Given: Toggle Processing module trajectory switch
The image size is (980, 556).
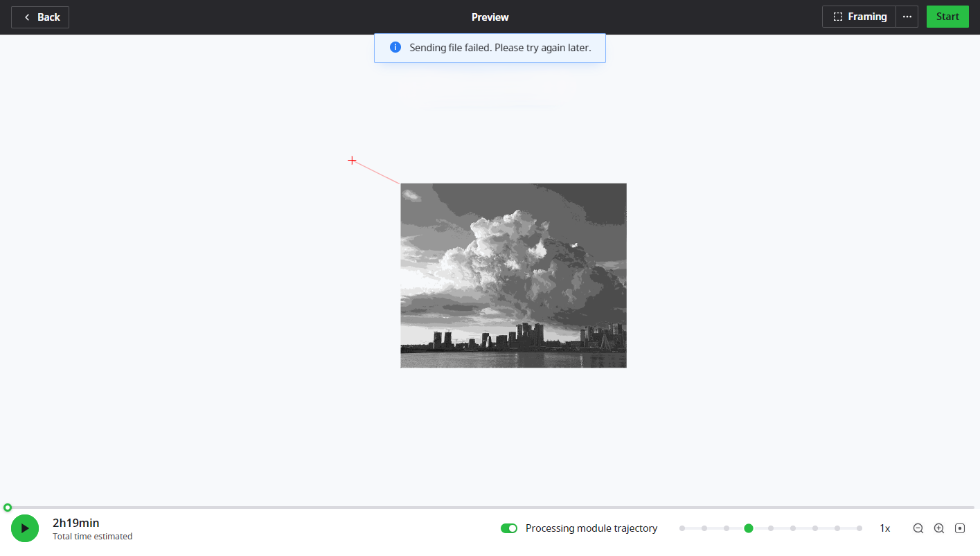Looking at the screenshot, I should click(509, 528).
